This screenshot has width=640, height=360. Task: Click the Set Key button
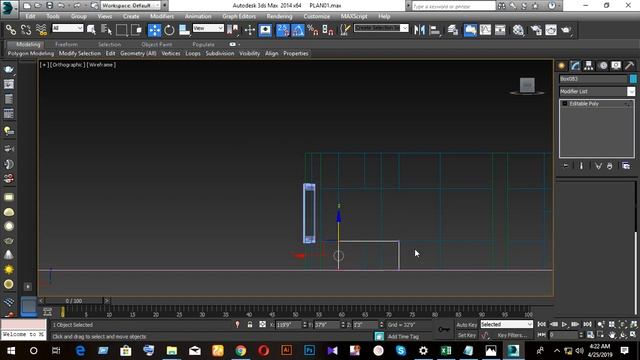[x=467, y=335]
